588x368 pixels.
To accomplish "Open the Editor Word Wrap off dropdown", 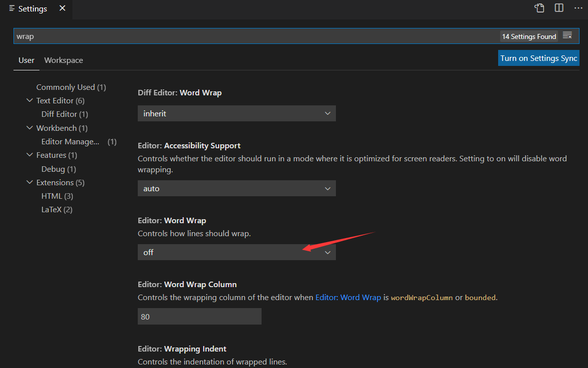I will click(237, 252).
